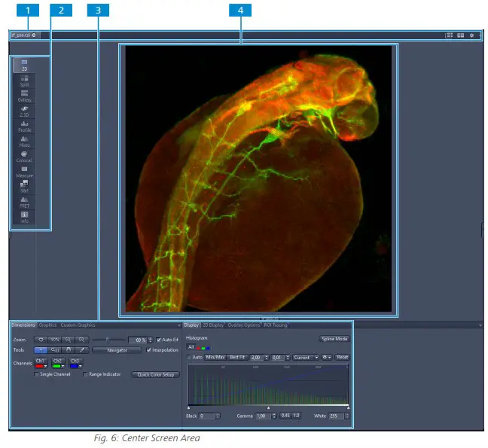Viewport: 488px width, 448px height.
Task: Switch to the 2.5D view
Action: tap(24, 111)
